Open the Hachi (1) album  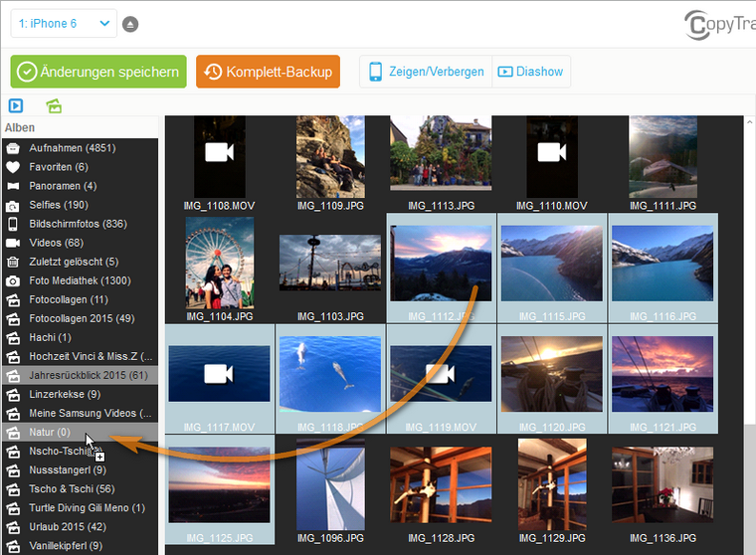point(80,337)
